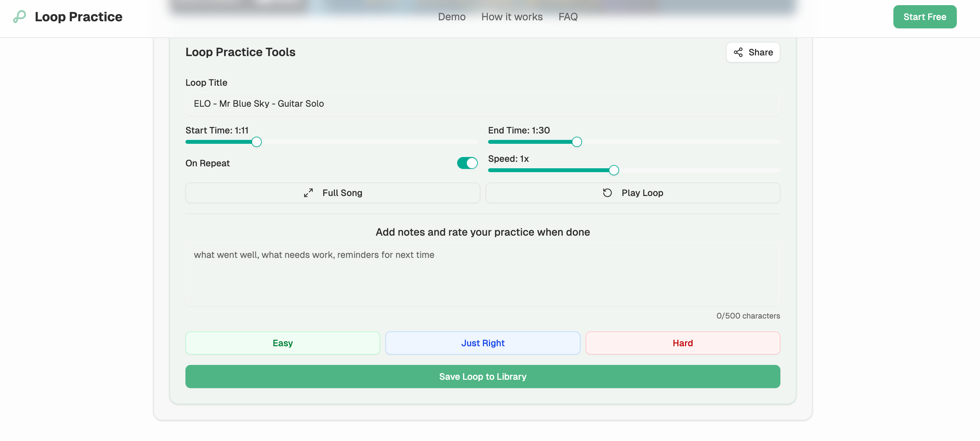
Task: Click the End Time slider handle
Action: tap(577, 142)
